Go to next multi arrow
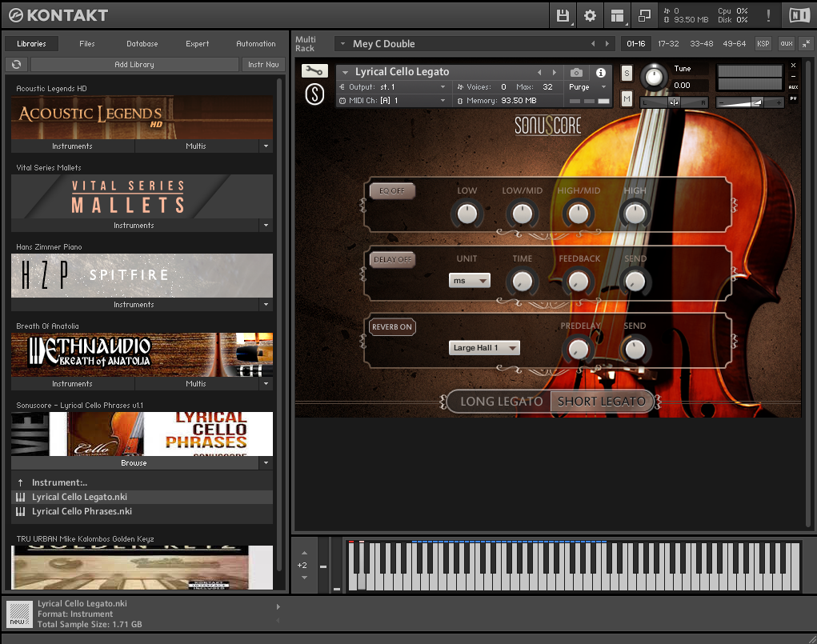Image resolution: width=817 pixels, height=644 pixels. coord(607,44)
